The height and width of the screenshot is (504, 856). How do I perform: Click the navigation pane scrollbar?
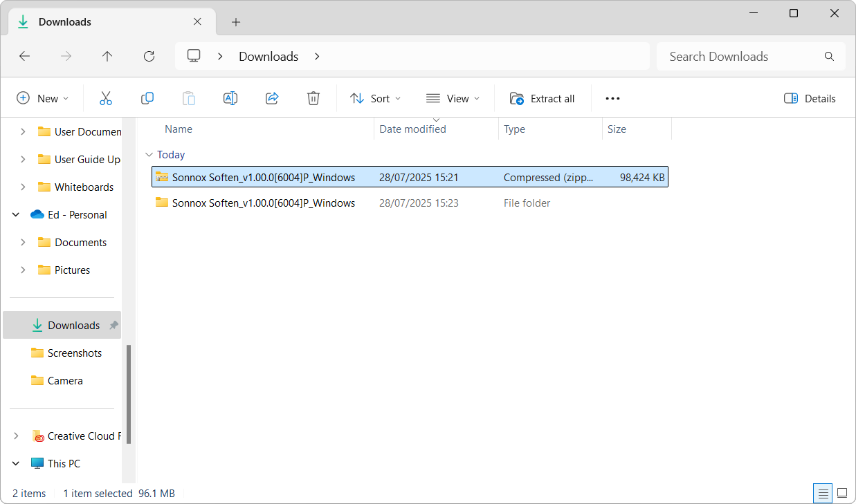pyautogui.click(x=129, y=394)
